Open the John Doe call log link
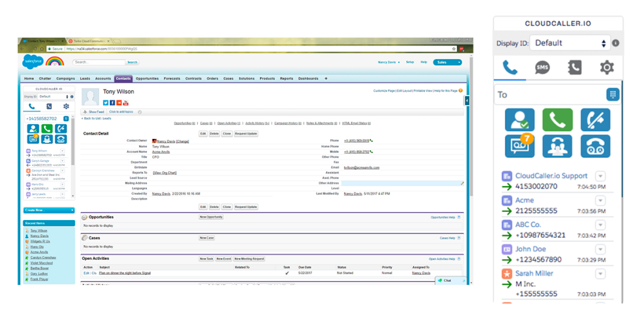The height and width of the screenshot is (322, 644). click(530, 249)
